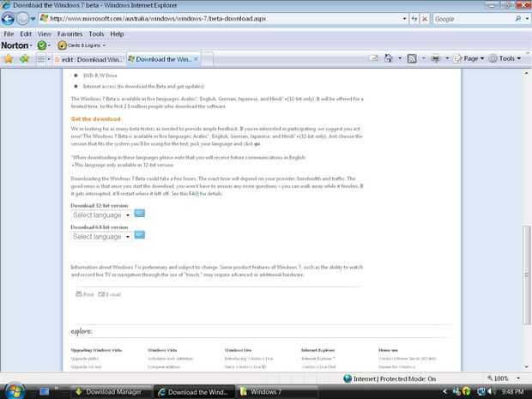Expand the Home button dropdown arrow

[x=400, y=58]
